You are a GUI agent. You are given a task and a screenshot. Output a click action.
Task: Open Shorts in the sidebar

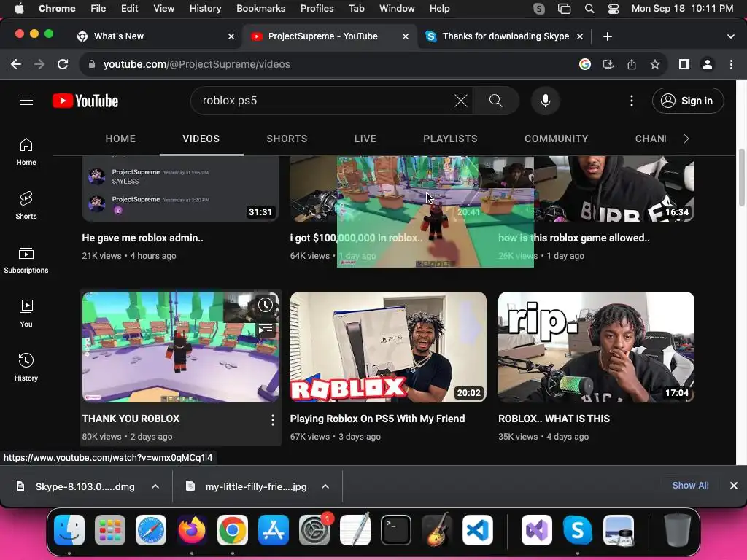(x=26, y=205)
